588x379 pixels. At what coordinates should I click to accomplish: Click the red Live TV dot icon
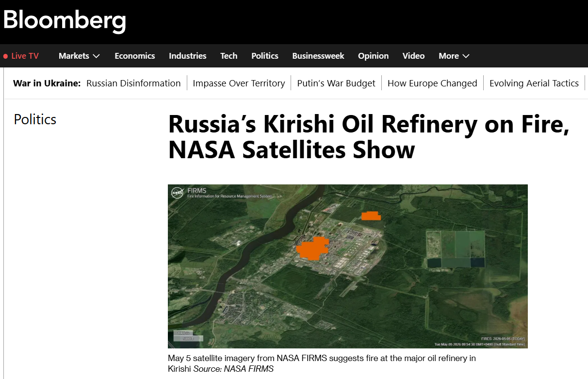click(x=5, y=56)
